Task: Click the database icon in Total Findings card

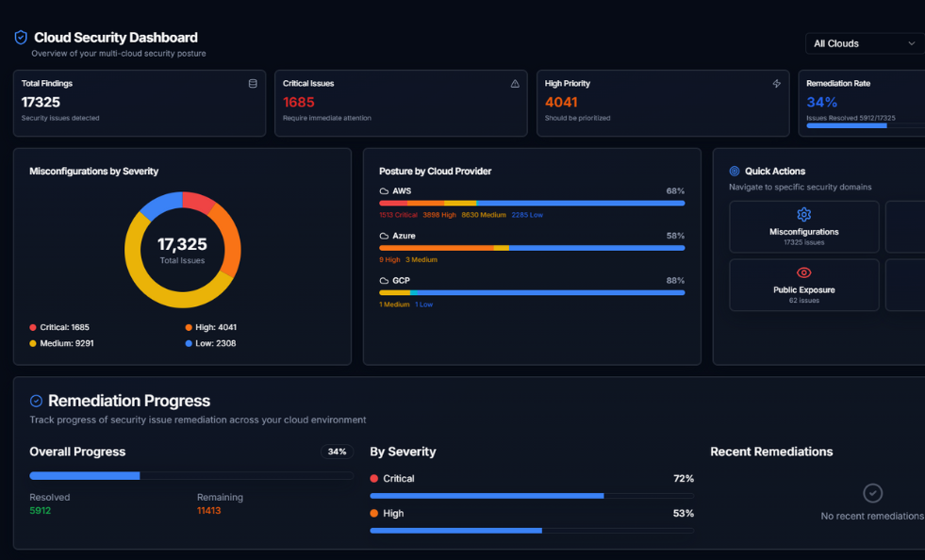Action: pyautogui.click(x=253, y=84)
